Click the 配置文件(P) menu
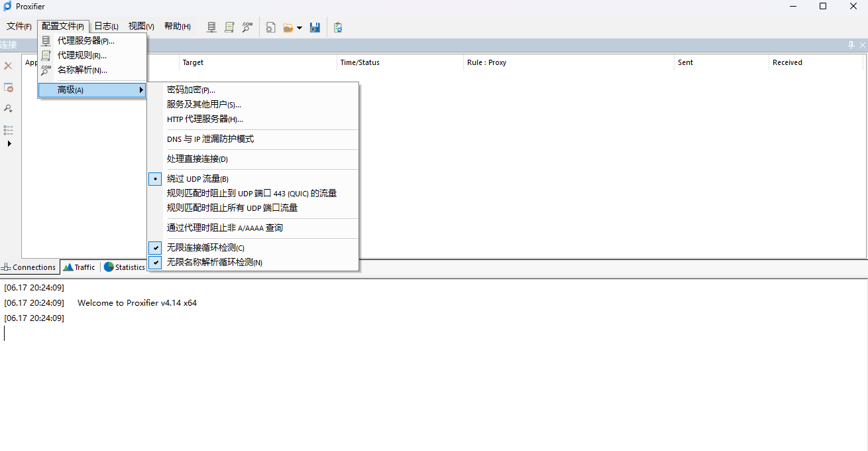This screenshot has width=868, height=451. [x=63, y=27]
